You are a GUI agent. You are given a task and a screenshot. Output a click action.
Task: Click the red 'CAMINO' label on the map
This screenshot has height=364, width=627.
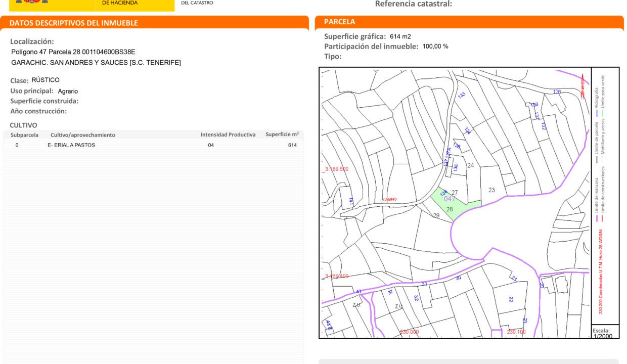390,200
